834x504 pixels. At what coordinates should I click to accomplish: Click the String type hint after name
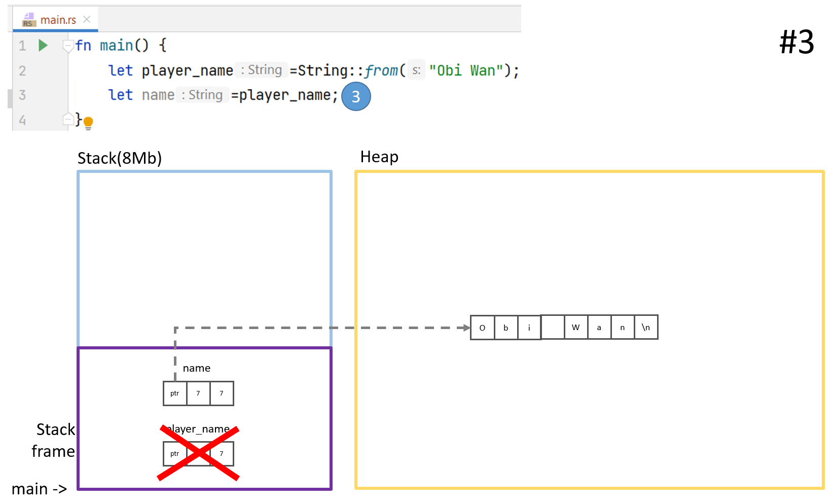(203, 95)
